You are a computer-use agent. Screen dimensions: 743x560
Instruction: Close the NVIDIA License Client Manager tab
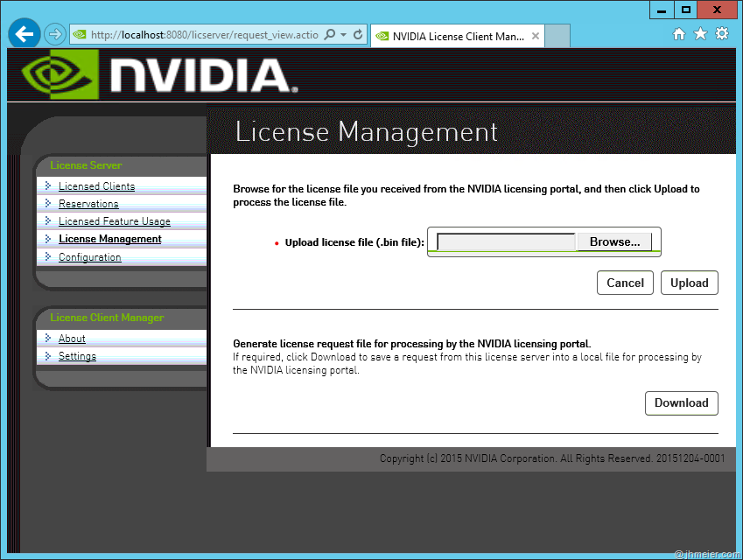tap(536, 36)
